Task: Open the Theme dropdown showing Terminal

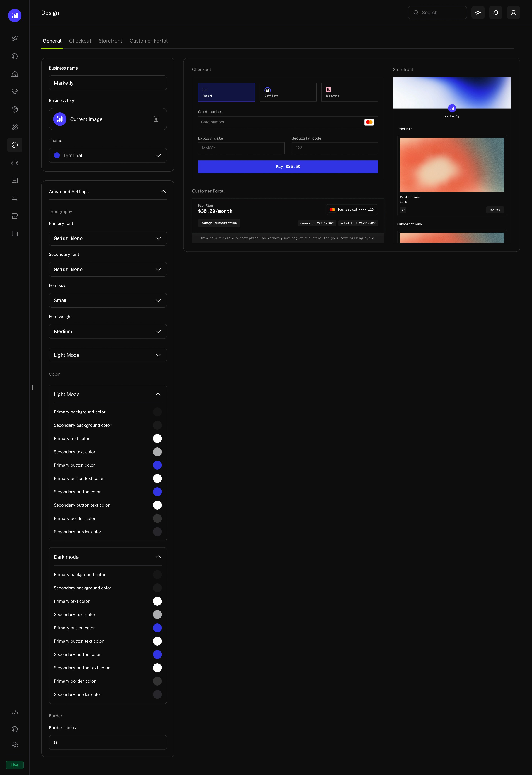Action: click(x=107, y=155)
